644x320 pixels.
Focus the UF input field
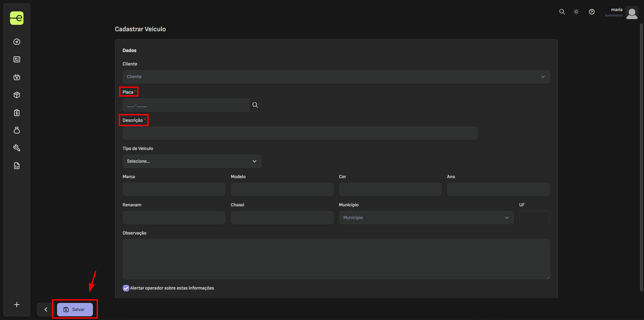[x=534, y=218]
